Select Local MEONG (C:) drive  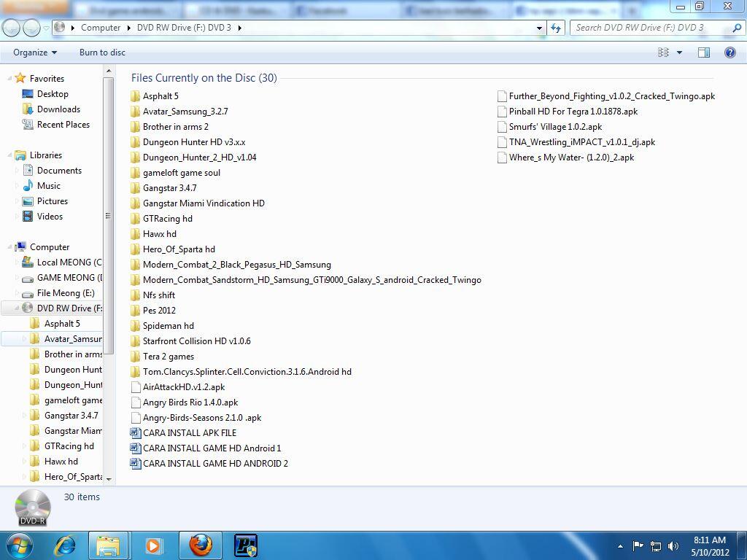pos(61,262)
